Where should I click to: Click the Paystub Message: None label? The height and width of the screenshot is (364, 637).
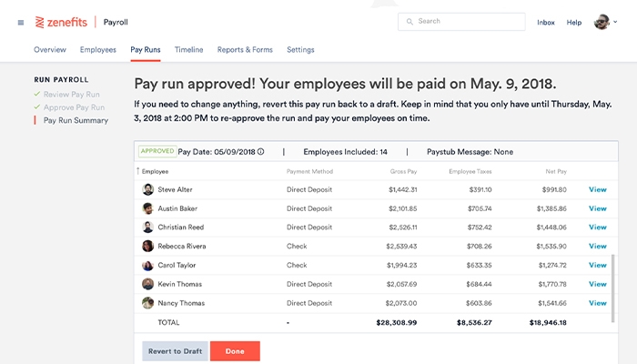[x=470, y=152]
